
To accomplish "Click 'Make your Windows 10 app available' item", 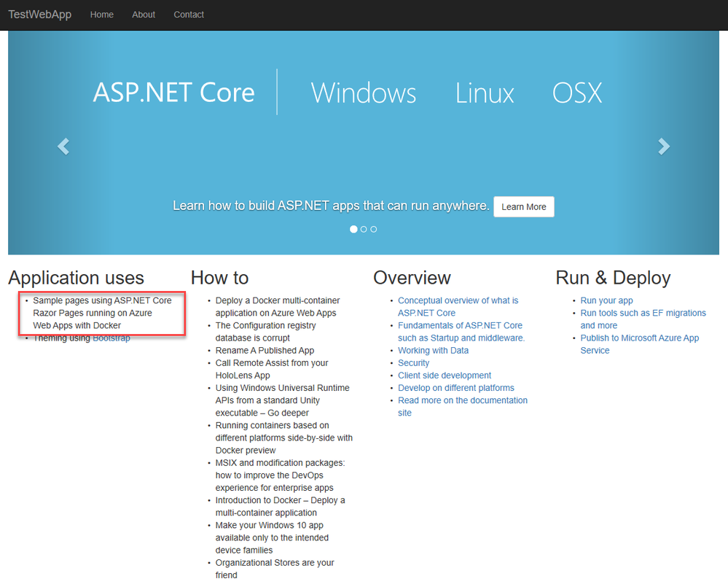I will point(272,537).
